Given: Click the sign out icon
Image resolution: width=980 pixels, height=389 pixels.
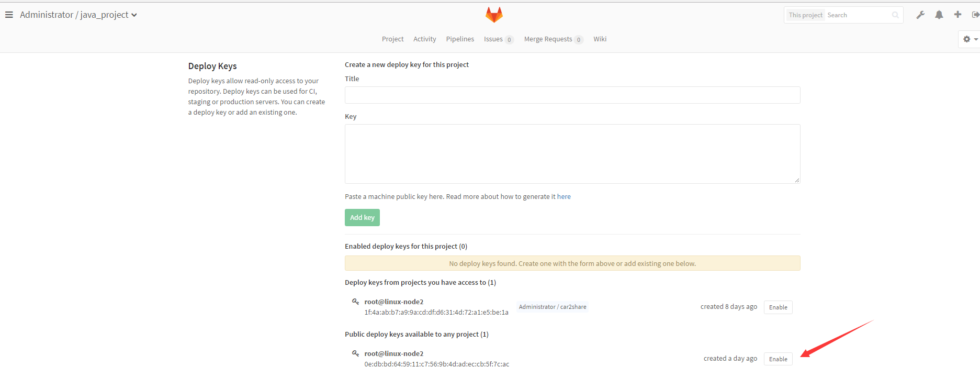Looking at the screenshot, I should pyautogui.click(x=975, y=15).
